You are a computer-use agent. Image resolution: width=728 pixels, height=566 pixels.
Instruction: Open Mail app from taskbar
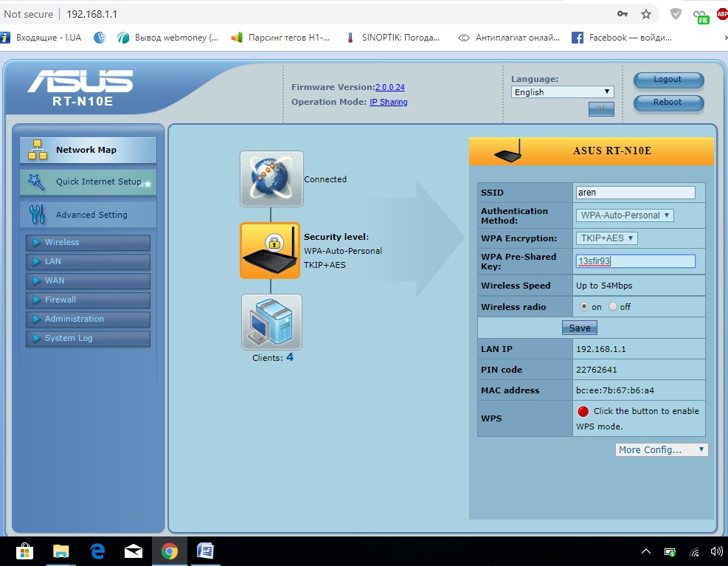pyautogui.click(x=134, y=551)
